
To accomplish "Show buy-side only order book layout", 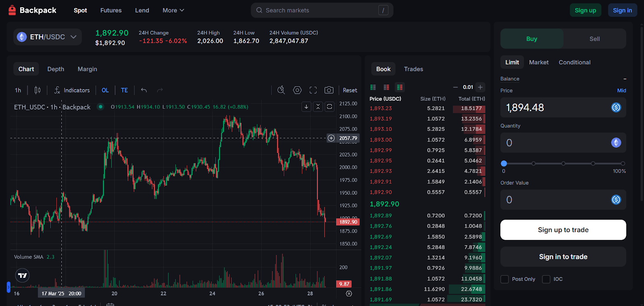I will click(373, 87).
